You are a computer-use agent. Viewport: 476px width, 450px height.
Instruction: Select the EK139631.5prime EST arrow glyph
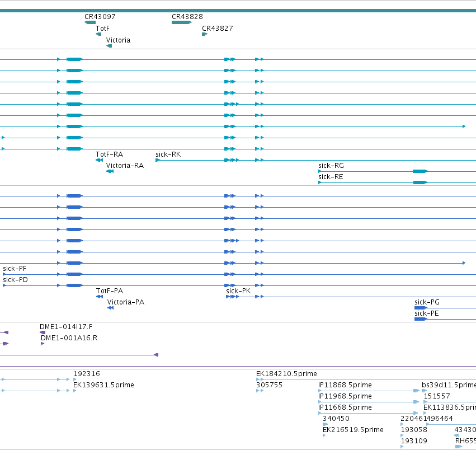click(75, 391)
